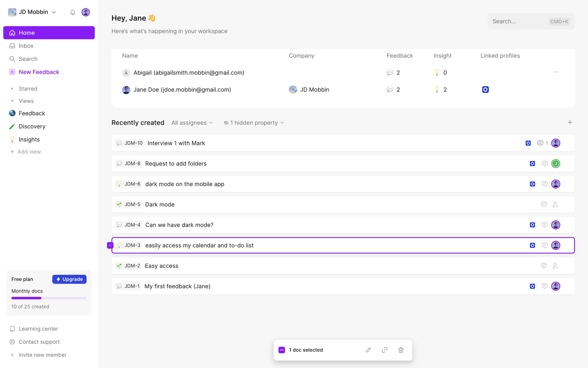Click the Monthly docs progress bar
This screenshot has height=368, width=588.
(49, 298)
